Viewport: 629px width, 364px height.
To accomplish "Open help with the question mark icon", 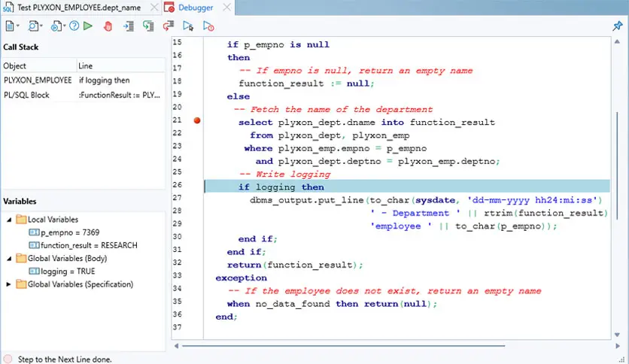I will click(74, 26).
